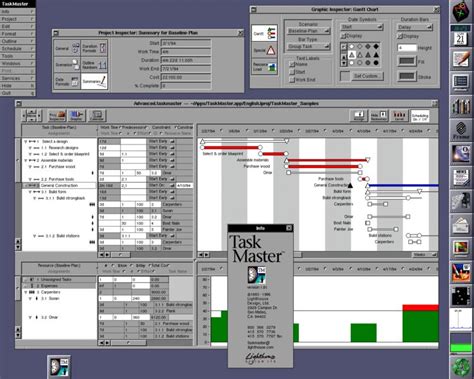Open the Outline menu
The image size is (474, 379).
[18, 41]
